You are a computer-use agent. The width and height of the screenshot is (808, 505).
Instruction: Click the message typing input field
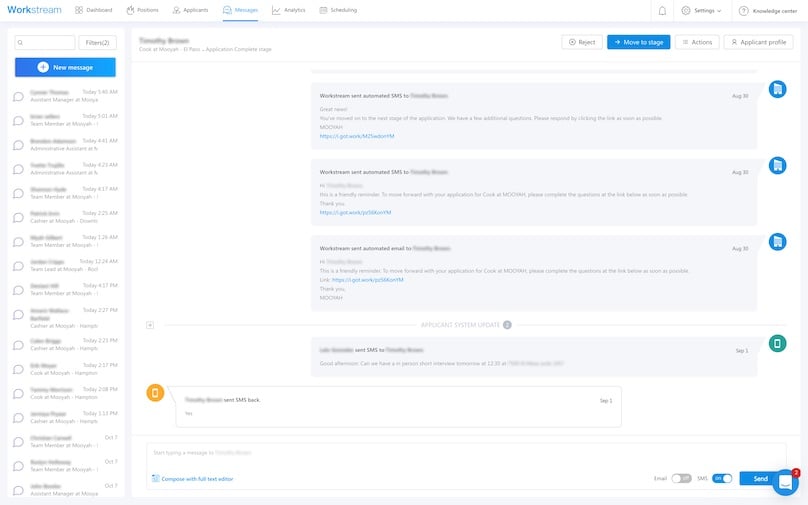pyautogui.click(x=400, y=453)
